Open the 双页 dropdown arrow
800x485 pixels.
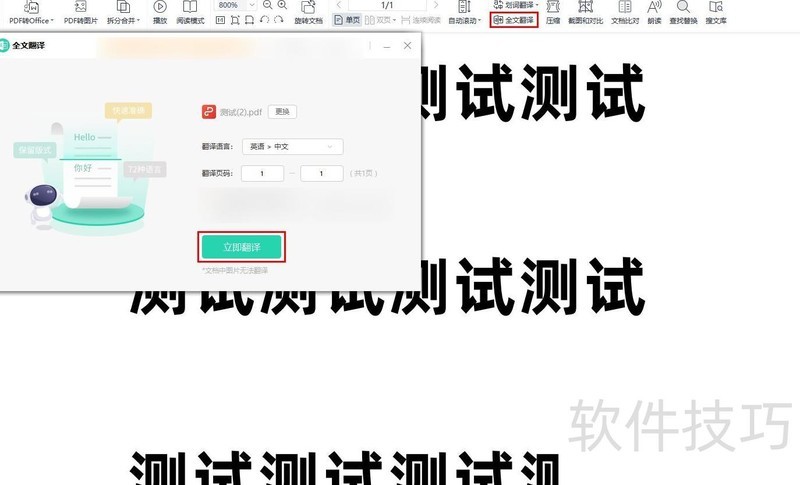(x=394, y=20)
